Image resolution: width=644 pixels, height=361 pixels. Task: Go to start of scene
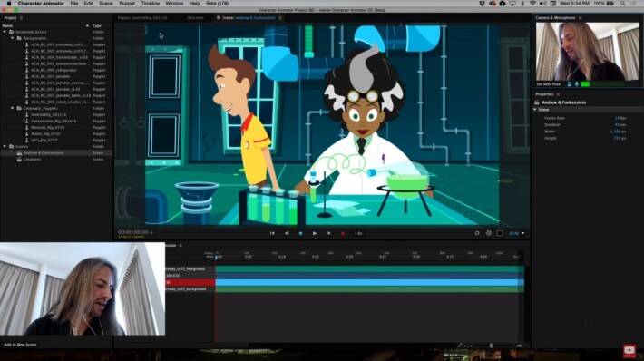coord(272,233)
